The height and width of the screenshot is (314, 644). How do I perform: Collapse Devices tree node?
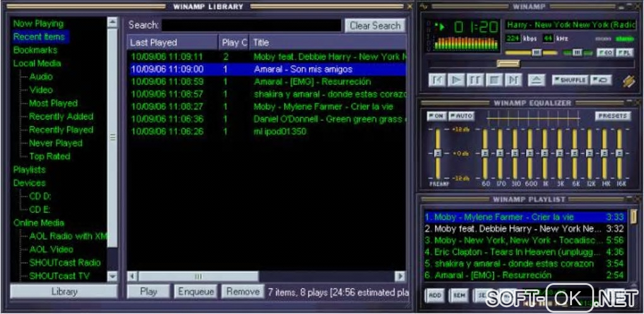pos(29,183)
